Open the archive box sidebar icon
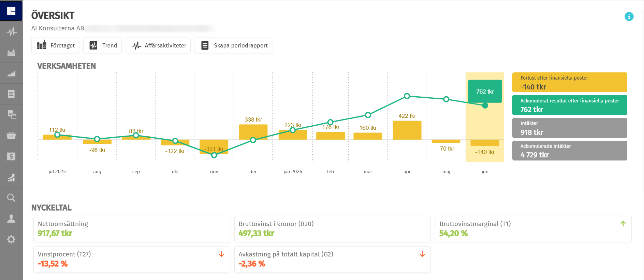Screen dimensions: 644x280 click(x=11, y=136)
